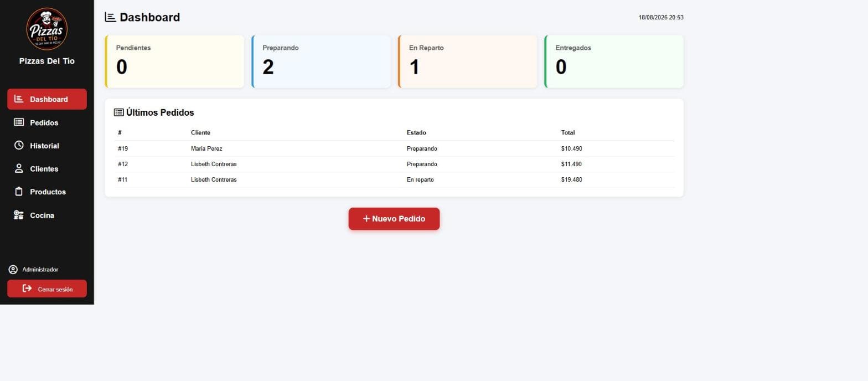Click client name Maria Perez

(x=206, y=148)
